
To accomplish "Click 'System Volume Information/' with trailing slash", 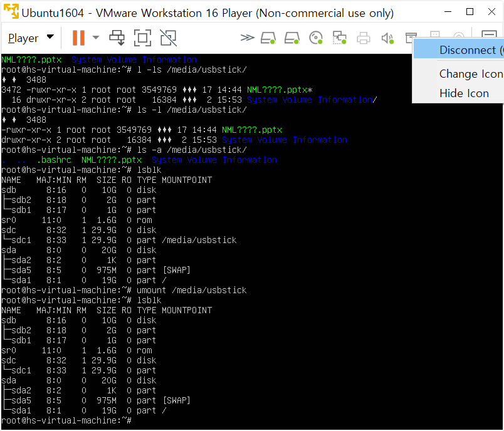I will [312, 100].
